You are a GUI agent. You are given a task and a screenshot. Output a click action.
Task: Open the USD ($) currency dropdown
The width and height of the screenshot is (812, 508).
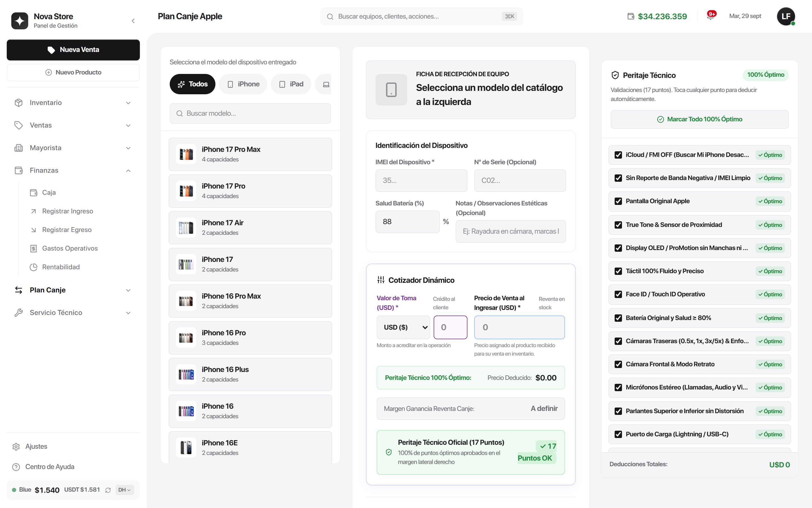403,327
